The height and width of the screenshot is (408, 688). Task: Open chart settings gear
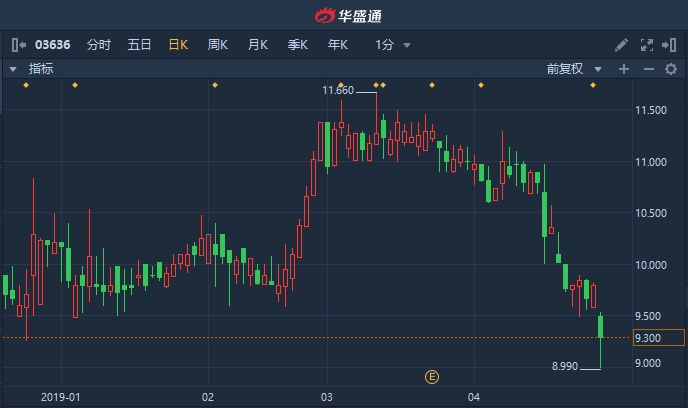[x=671, y=69]
